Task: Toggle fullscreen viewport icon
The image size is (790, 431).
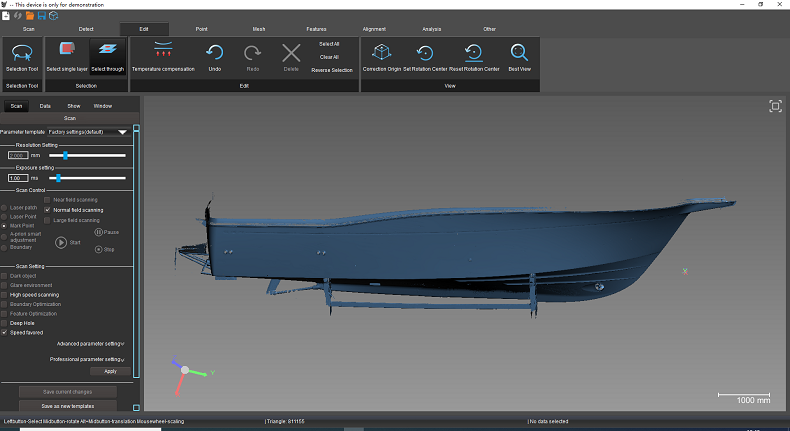Action: pyautogui.click(x=775, y=106)
